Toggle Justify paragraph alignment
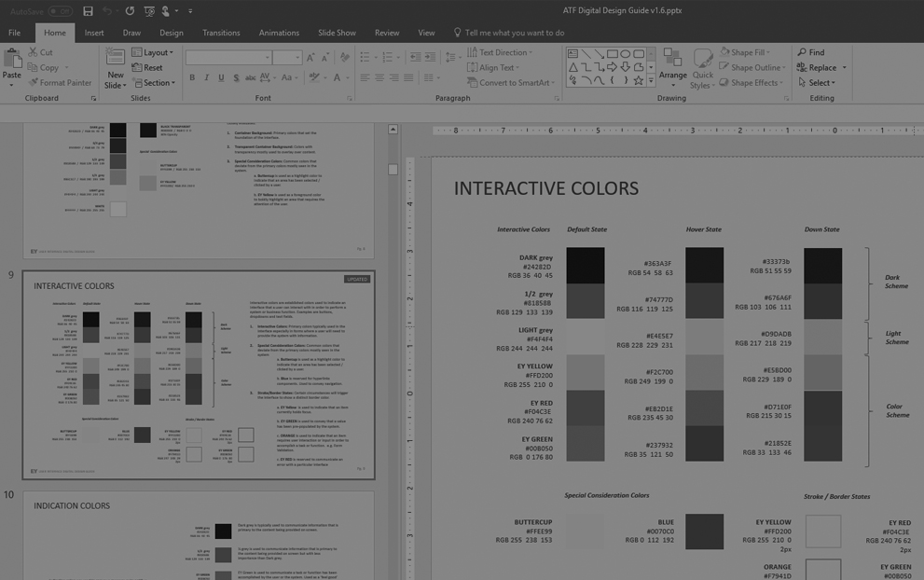Viewport: 924px width, 580px height. click(408, 77)
